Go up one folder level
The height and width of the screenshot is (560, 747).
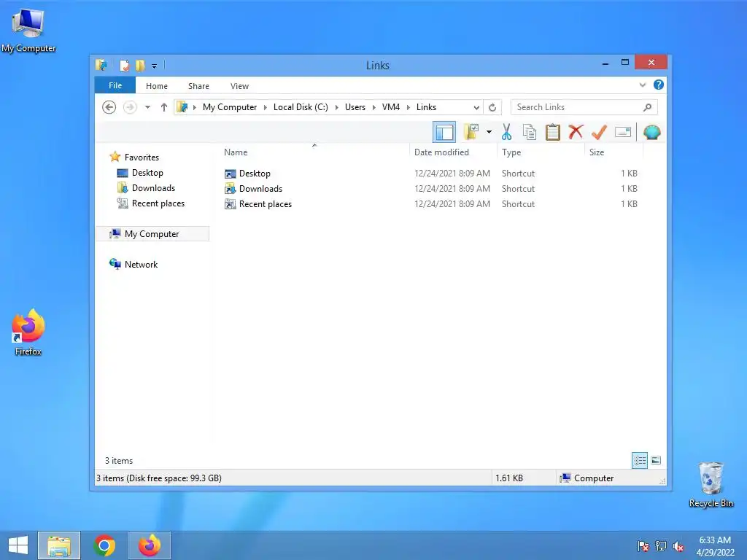point(164,107)
